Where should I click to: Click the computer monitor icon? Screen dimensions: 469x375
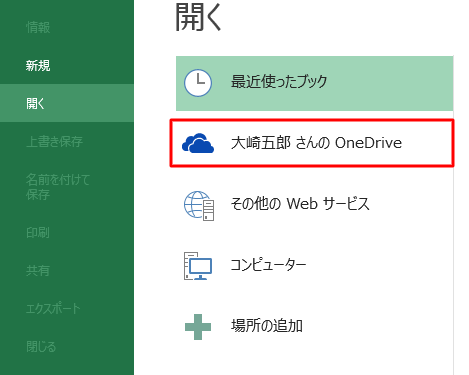[198, 266]
